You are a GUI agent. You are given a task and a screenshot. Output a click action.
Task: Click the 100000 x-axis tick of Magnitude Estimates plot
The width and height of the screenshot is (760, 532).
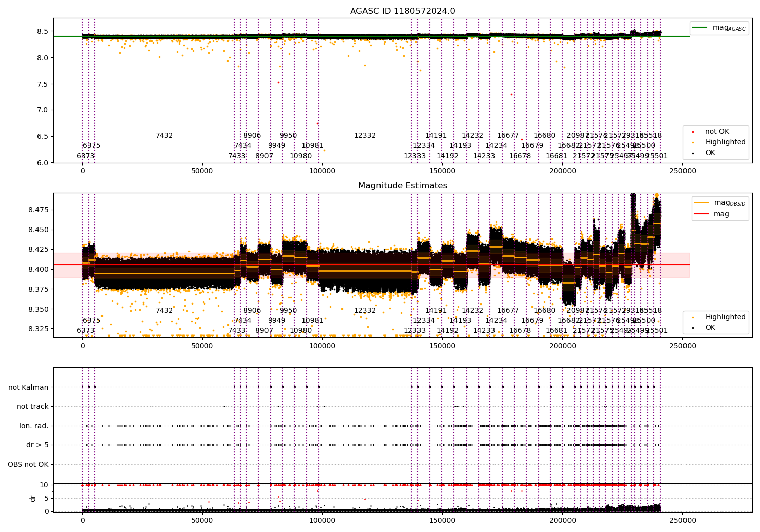tap(322, 346)
